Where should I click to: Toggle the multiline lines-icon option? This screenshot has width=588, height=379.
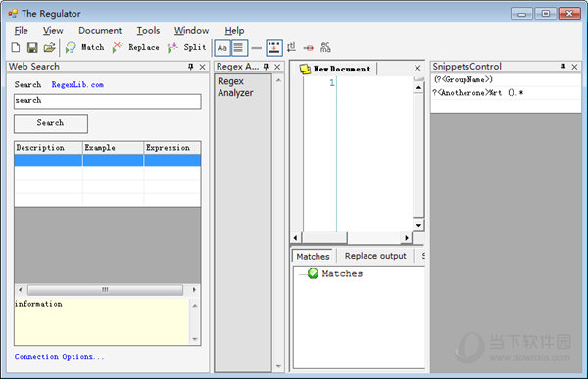pos(238,48)
